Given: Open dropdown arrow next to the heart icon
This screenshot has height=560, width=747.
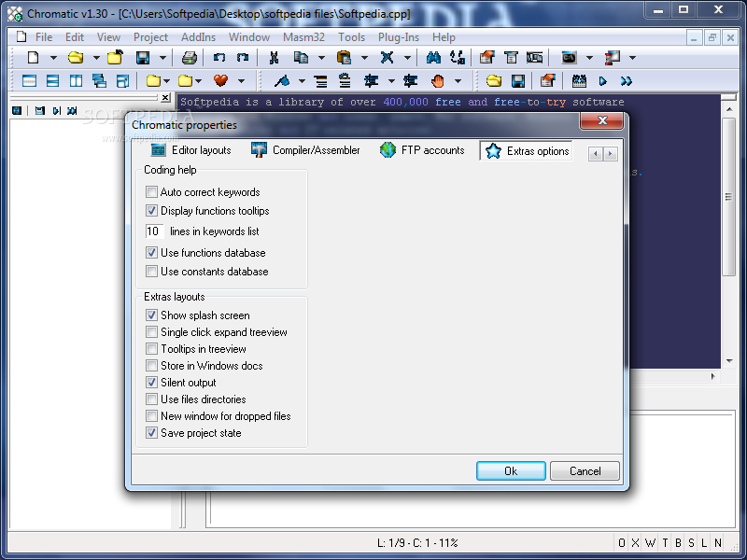Looking at the screenshot, I should coord(242,81).
